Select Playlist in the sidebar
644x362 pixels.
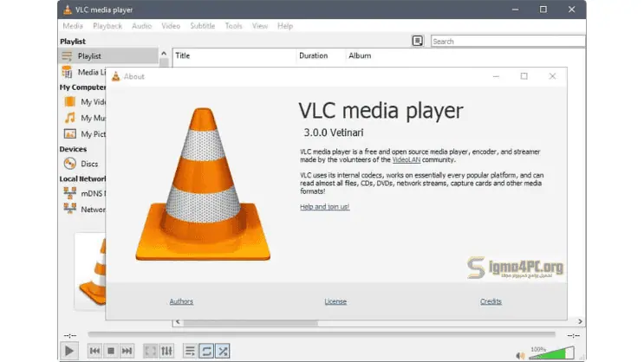pyautogui.click(x=108, y=55)
